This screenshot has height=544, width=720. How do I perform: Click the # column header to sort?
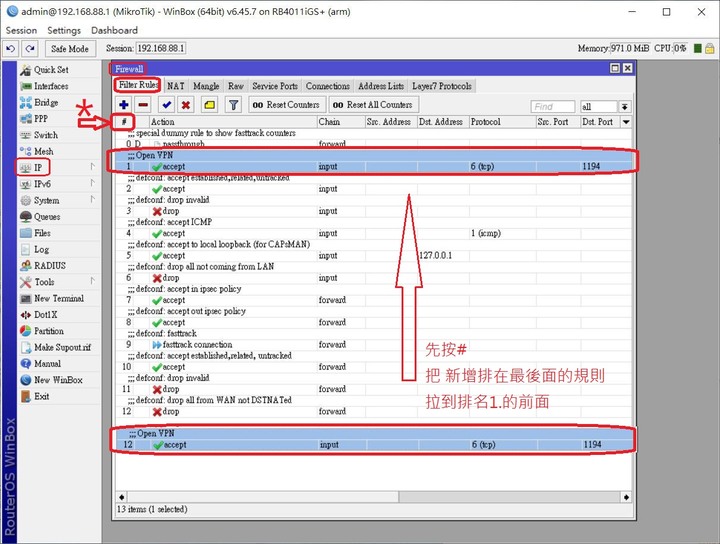tap(124, 122)
